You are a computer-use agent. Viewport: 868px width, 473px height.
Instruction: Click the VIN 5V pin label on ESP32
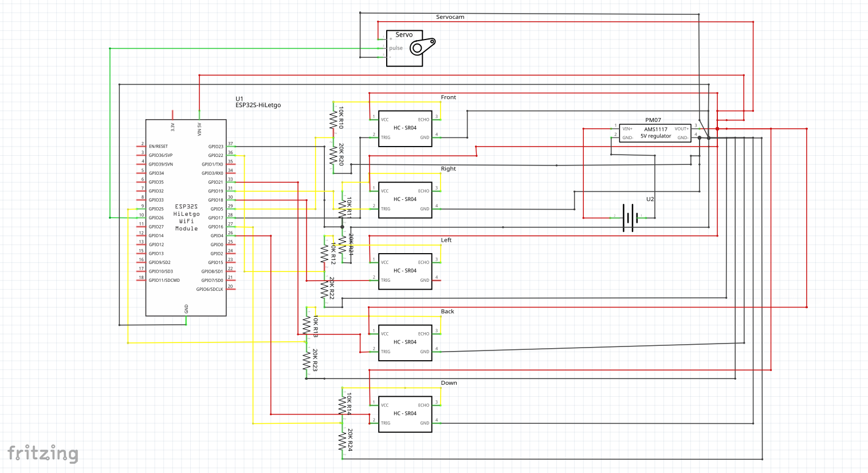point(199,129)
